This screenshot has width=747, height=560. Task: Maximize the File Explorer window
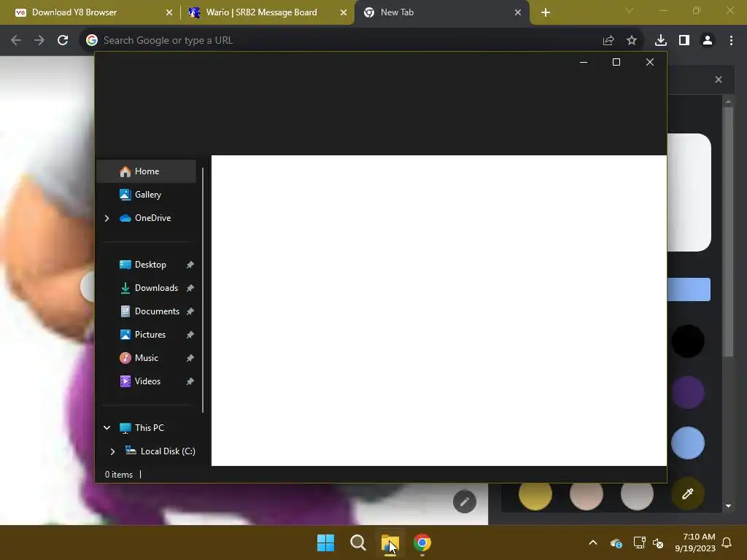(x=616, y=62)
